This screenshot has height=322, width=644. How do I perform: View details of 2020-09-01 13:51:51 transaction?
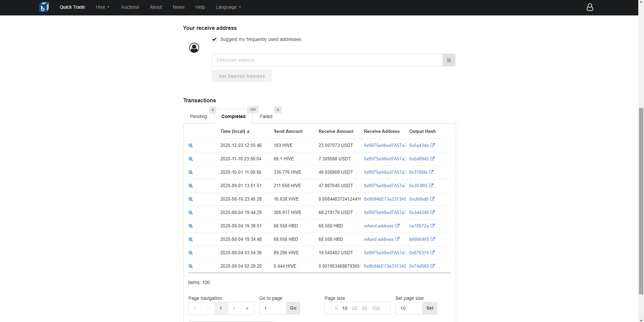click(191, 186)
